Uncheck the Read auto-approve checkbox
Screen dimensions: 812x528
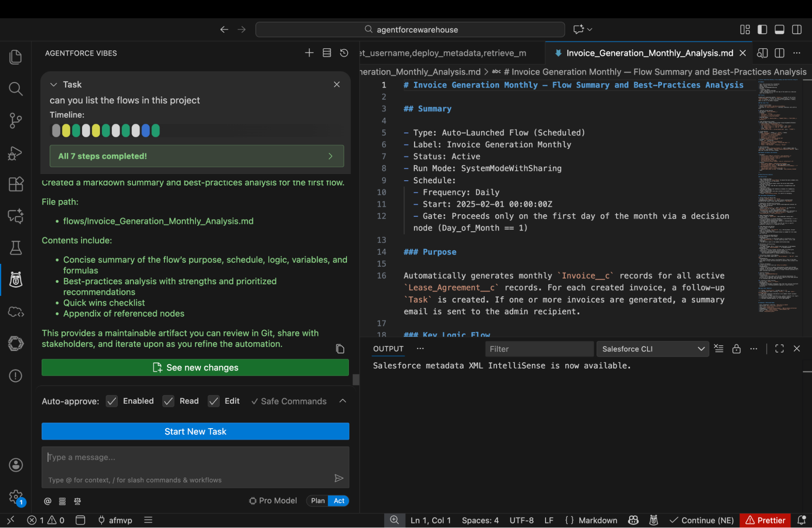168,401
